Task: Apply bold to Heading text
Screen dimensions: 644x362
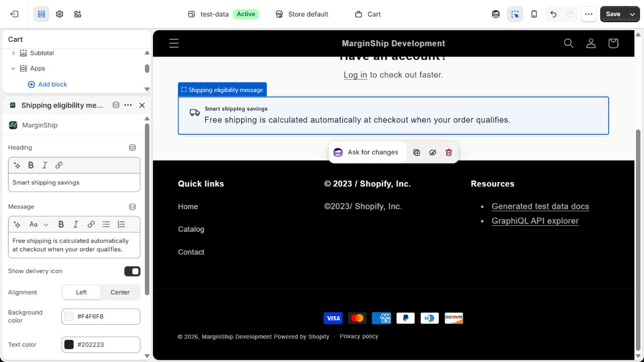Action: (31, 165)
